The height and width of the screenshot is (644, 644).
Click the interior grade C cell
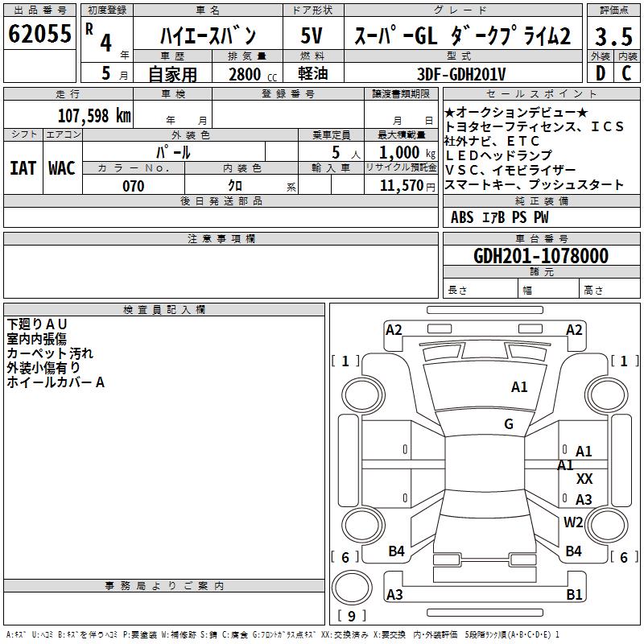(627, 73)
